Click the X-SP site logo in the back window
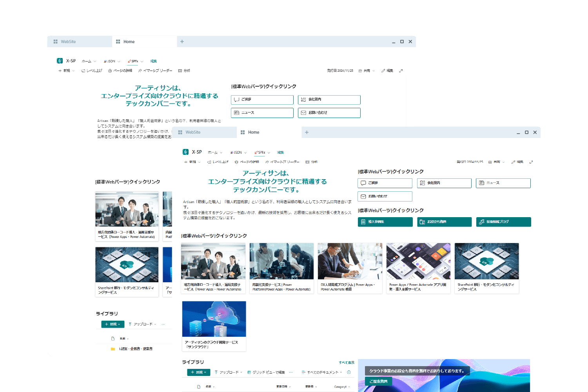Image resolution: width=588 pixels, height=392 pixels. pos(60,61)
